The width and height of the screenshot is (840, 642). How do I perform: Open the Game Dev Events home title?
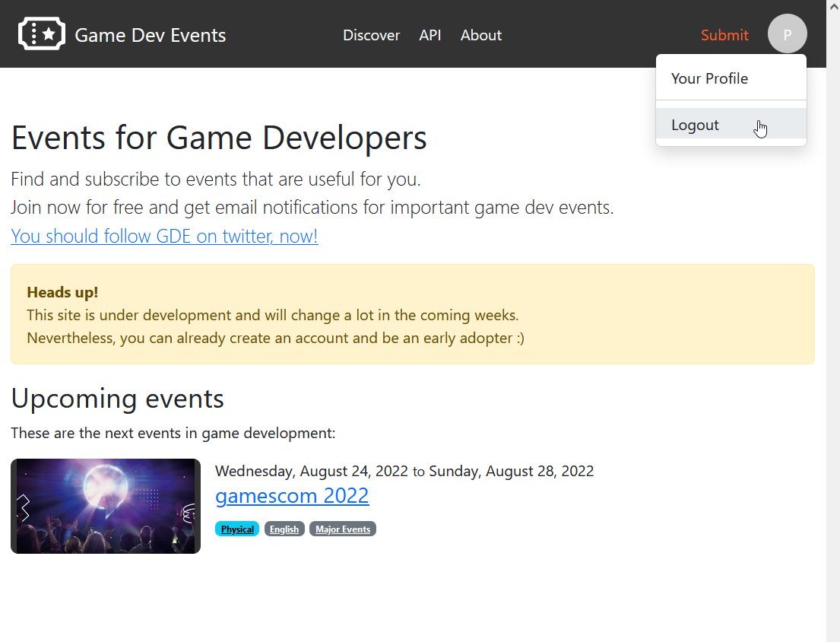tap(150, 35)
